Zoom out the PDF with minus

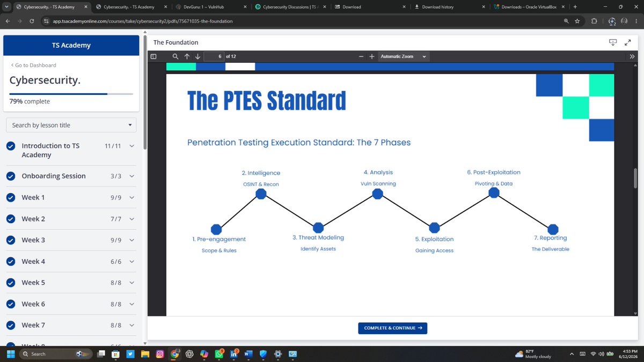[361, 56]
